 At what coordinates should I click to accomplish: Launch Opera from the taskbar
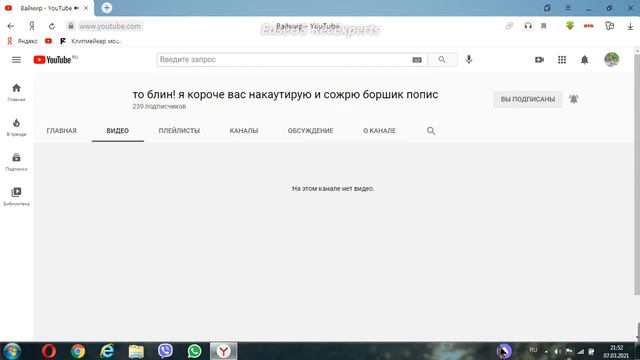point(49,351)
